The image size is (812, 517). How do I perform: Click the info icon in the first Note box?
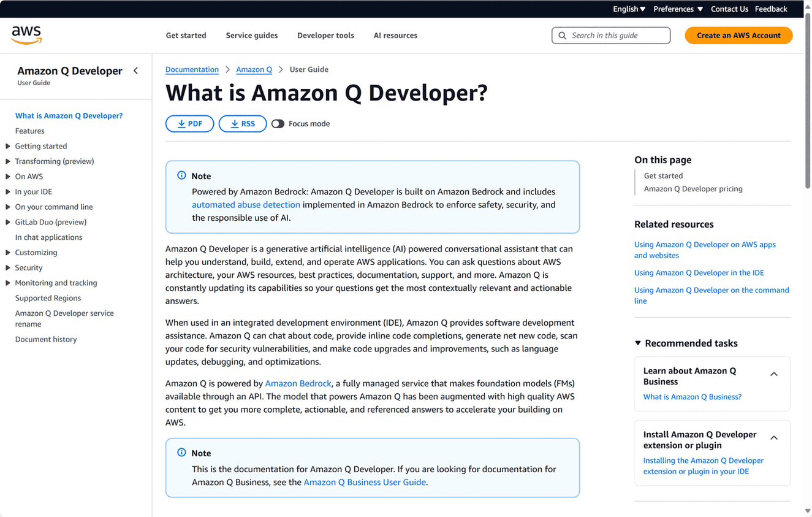click(181, 175)
